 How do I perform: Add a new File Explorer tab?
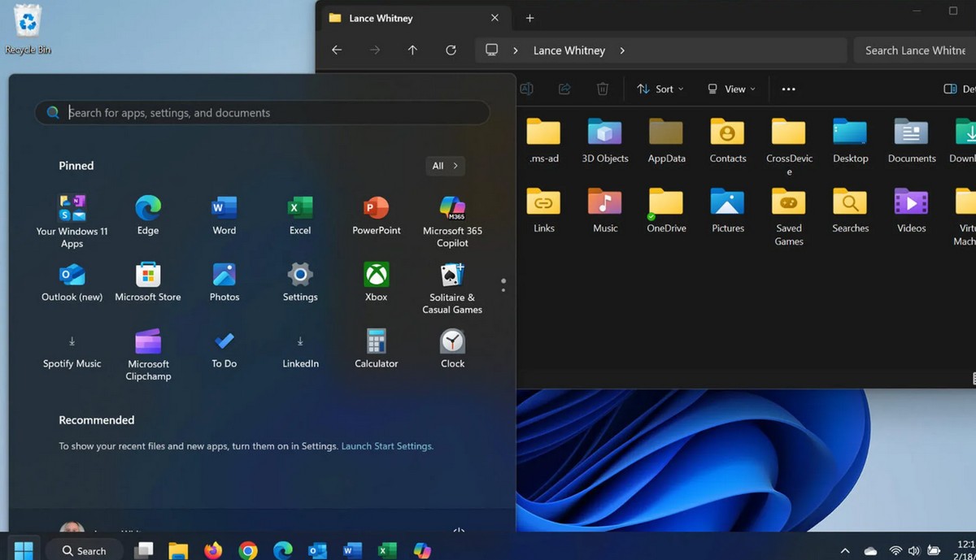click(x=529, y=18)
